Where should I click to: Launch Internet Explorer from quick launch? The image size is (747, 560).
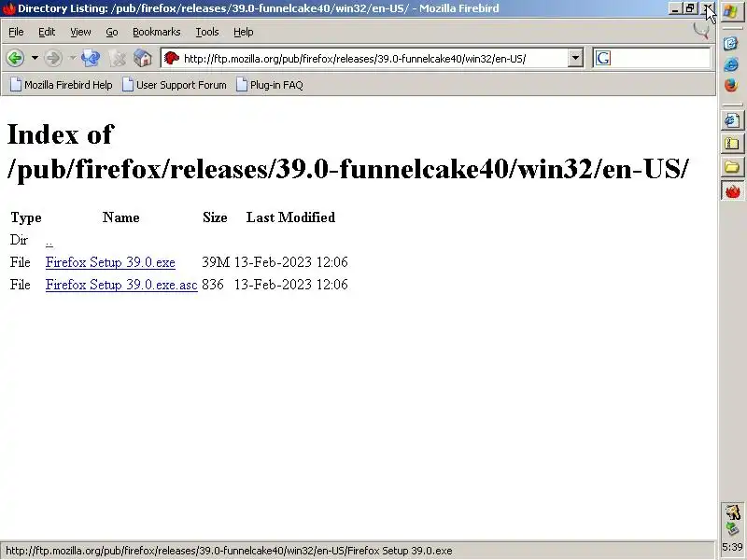pyautogui.click(x=731, y=64)
